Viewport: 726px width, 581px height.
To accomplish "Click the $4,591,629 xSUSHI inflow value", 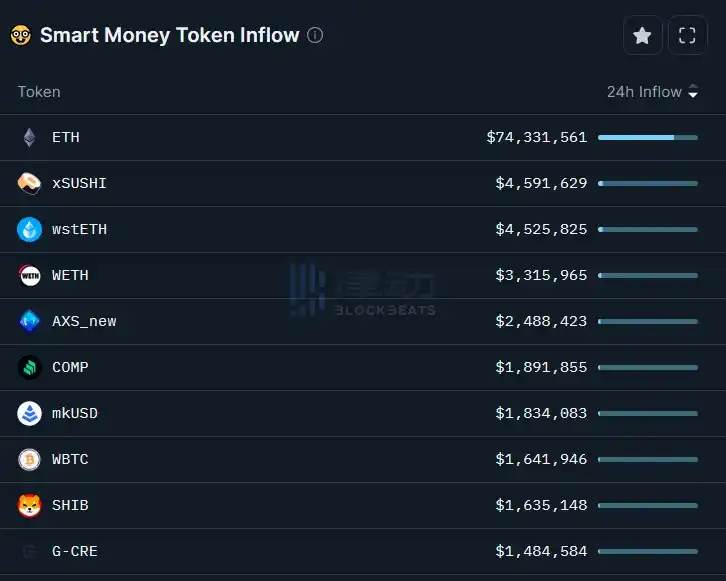I will click(x=541, y=184).
